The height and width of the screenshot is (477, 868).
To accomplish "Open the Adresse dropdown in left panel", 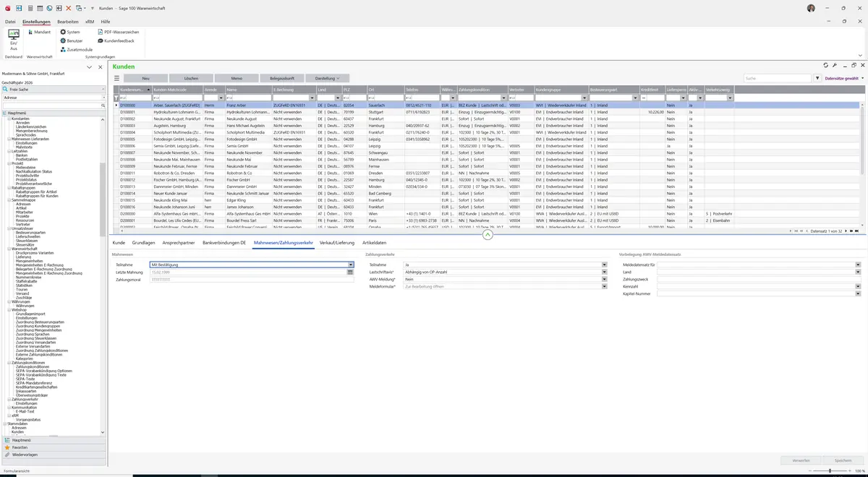I will tap(103, 98).
